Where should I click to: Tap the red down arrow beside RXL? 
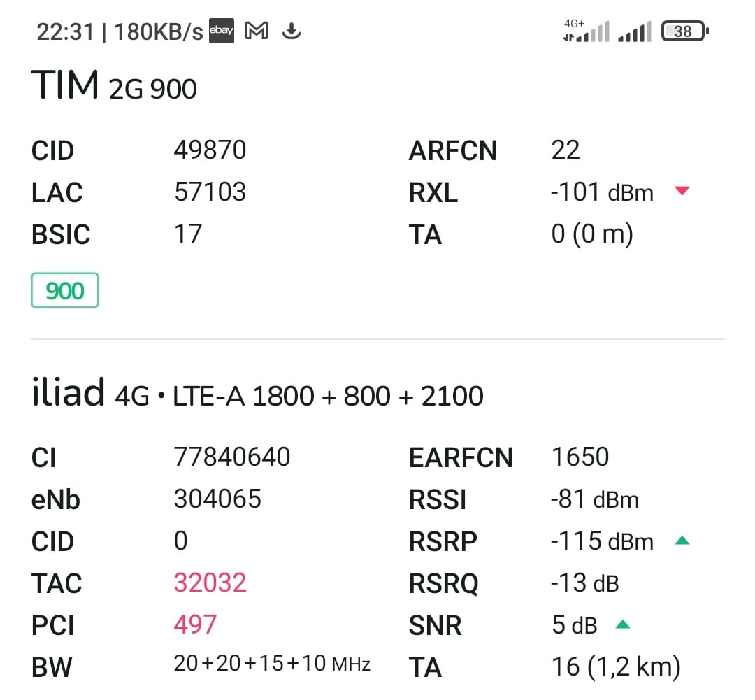pos(682,191)
